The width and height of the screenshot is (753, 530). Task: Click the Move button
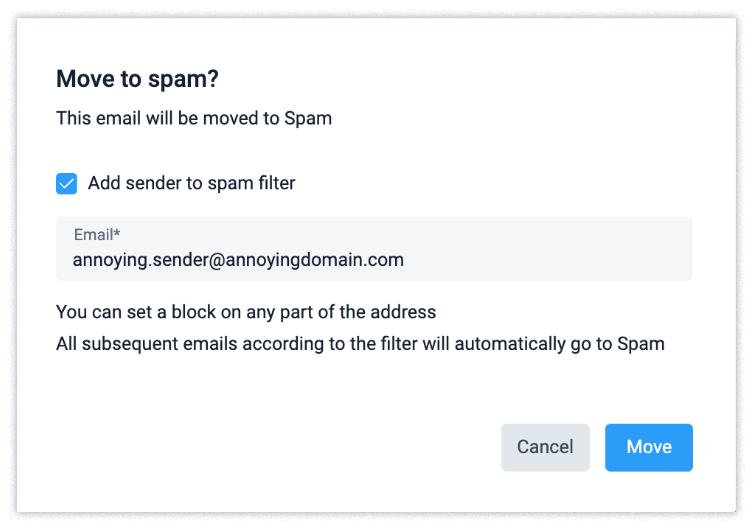coord(648,447)
